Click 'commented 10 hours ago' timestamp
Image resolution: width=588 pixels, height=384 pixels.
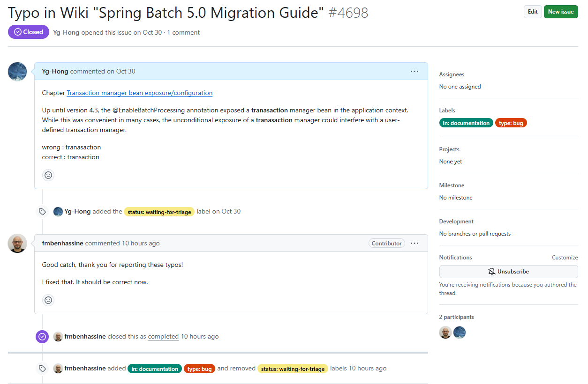pos(122,244)
